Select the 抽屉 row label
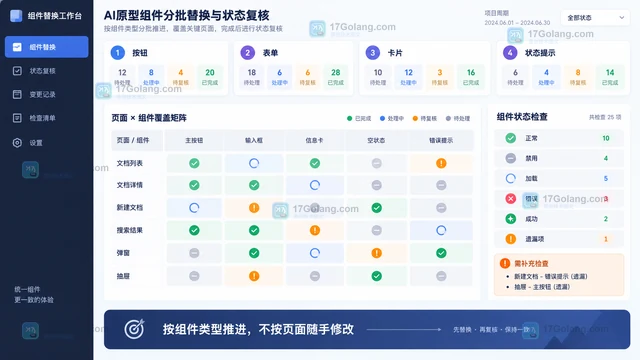This screenshot has width=640, height=360. click(x=123, y=276)
